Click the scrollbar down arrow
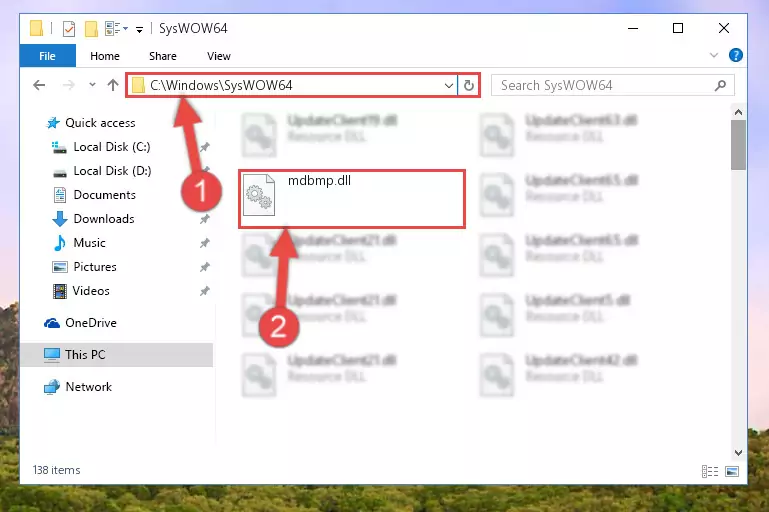Screen dimensions: 769x512 (738, 453)
